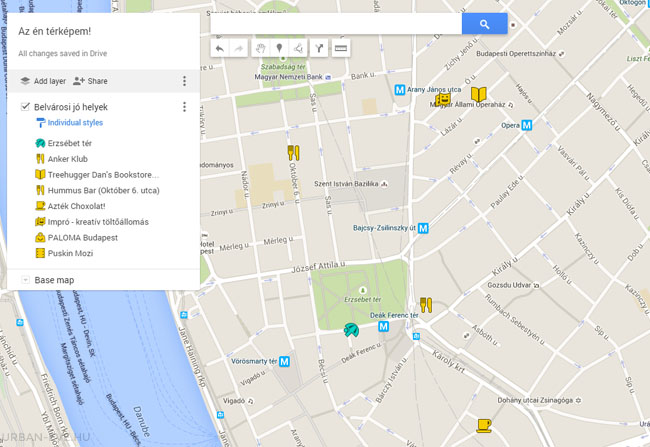Focus the map search input field
Screen dimensions: 650x447
pos(336,24)
